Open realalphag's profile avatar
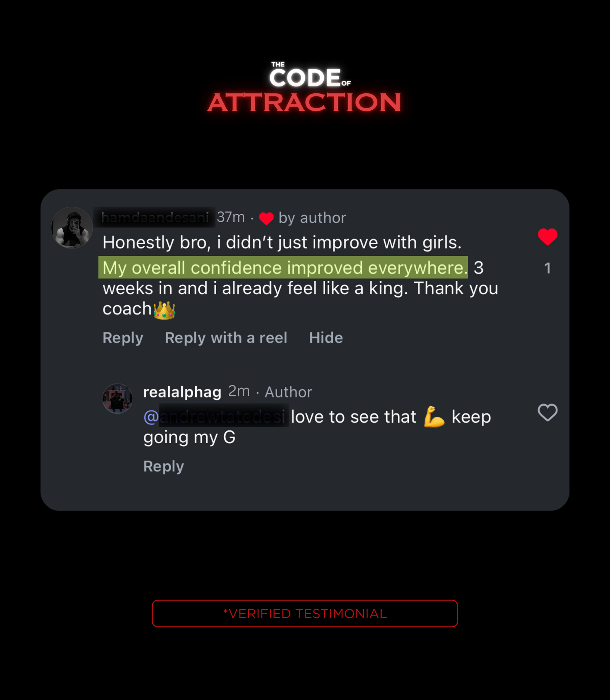Viewport: 610px width, 700px height. pyautogui.click(x=117, y=399)
